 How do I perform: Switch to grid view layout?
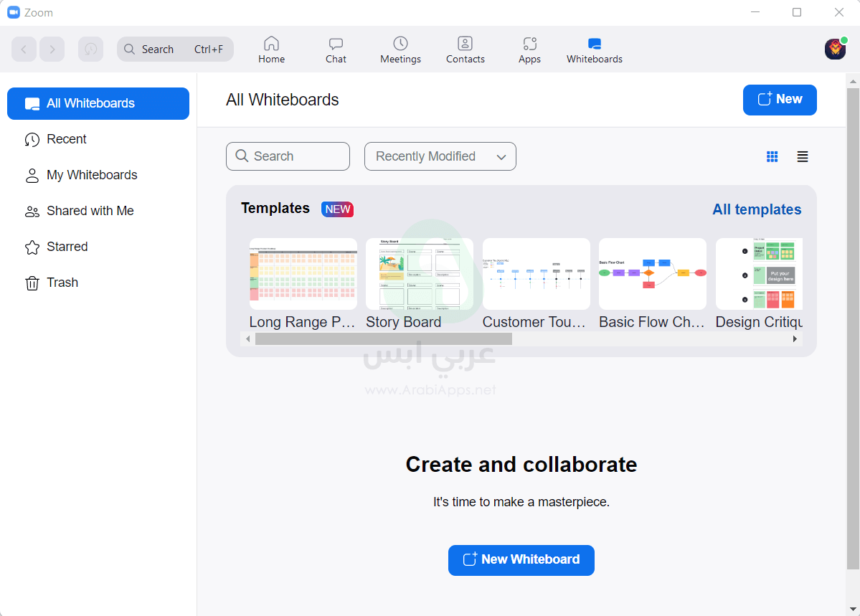[x=772, y=156]
